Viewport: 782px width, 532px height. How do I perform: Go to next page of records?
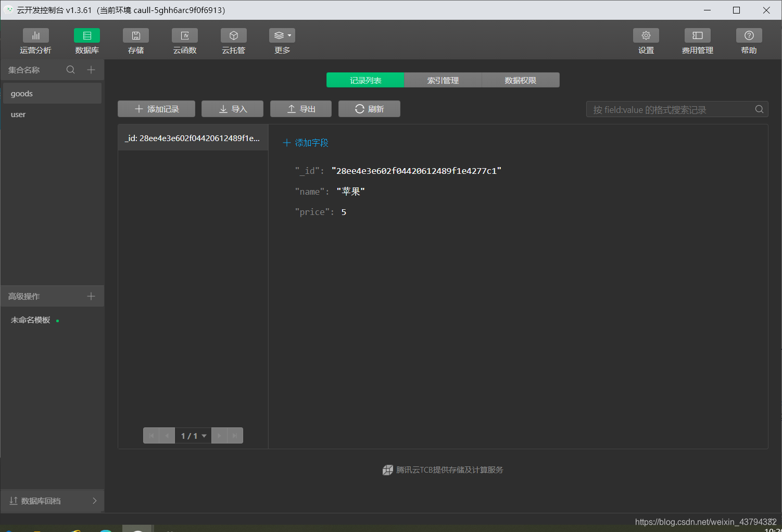tap(219, 436)
